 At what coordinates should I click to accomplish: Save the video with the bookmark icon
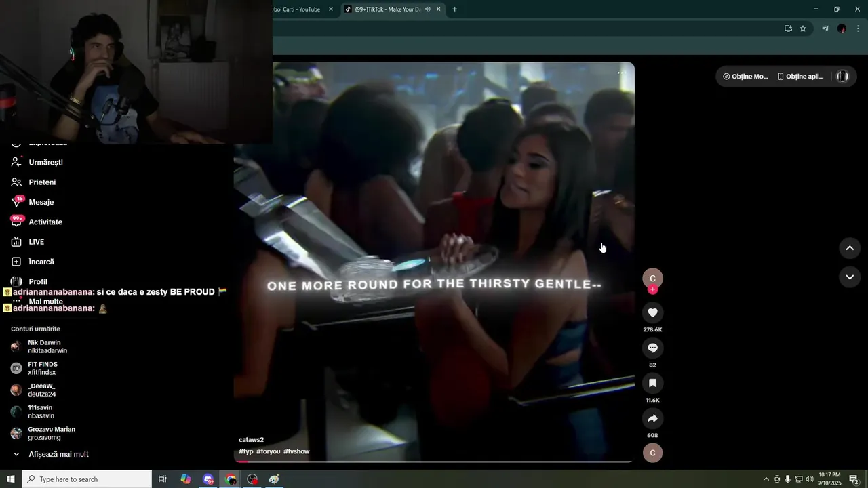click(x=652, y=383)
